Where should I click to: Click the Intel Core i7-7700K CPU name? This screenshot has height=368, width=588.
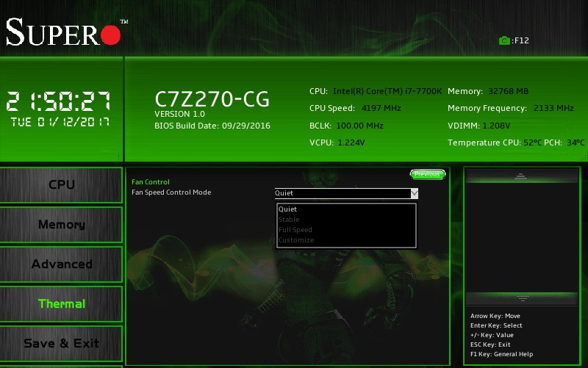coord(387,91)
